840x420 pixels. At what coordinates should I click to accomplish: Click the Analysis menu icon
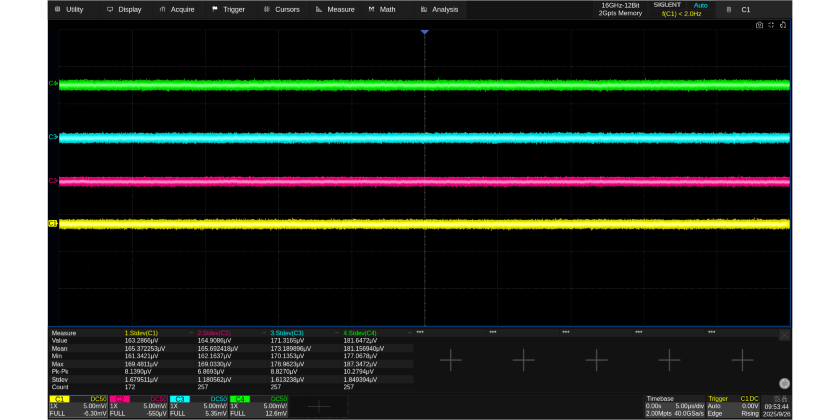423,9
